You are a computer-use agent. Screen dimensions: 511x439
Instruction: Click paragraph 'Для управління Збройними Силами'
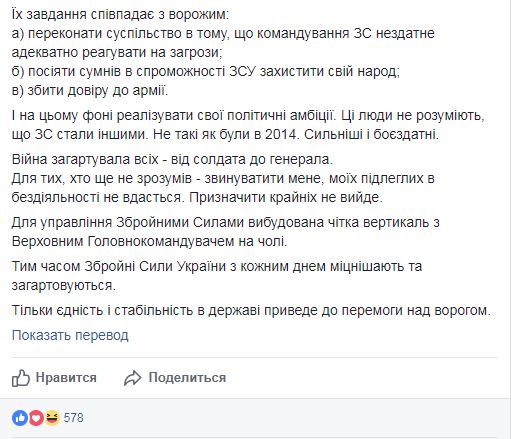pyautogui.click(x=226, y=232)
